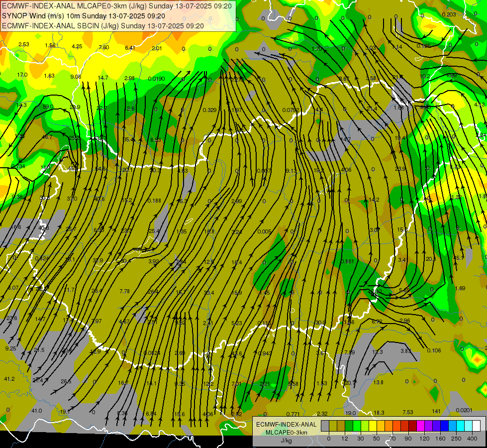The image size is (487, 448).
Task: Click the legend tick label 120
Action: (x=424, y=439)
